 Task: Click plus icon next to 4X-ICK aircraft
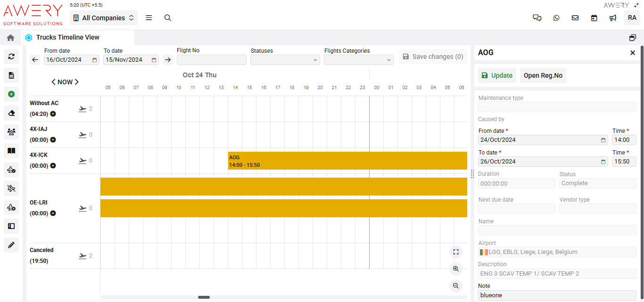[53, 166]
